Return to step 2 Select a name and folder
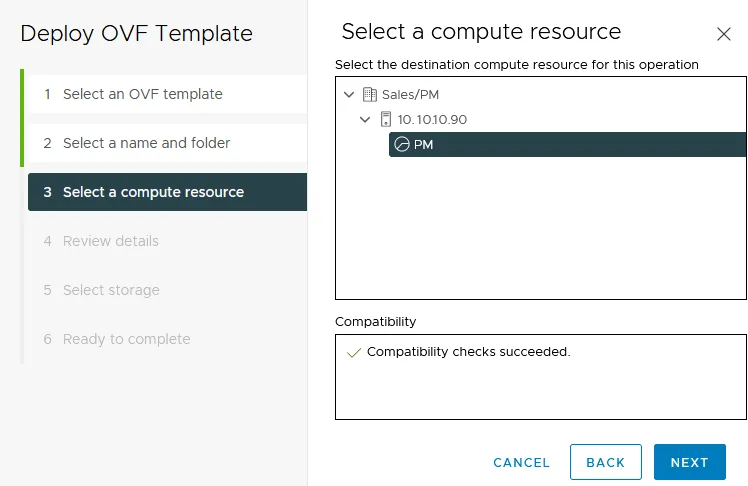 [146, 143]
